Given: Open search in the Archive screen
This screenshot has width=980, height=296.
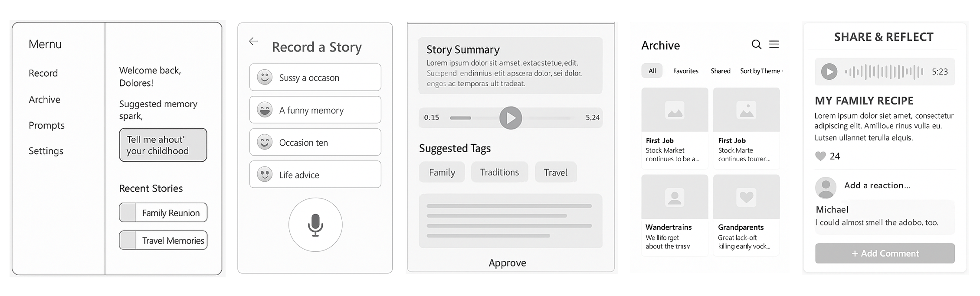Looking at the screenshot, I should point(756,44).
